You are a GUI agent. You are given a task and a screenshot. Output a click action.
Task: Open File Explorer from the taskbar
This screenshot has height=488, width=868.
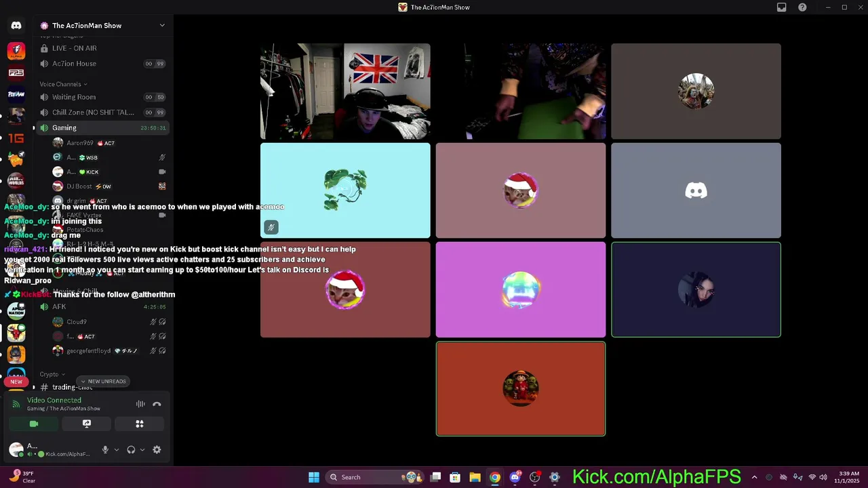click(475, 477)
